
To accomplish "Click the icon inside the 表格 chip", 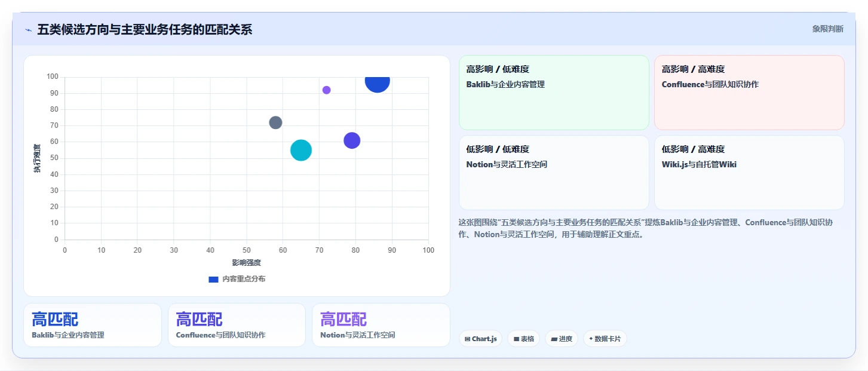I will coord(516,339).
